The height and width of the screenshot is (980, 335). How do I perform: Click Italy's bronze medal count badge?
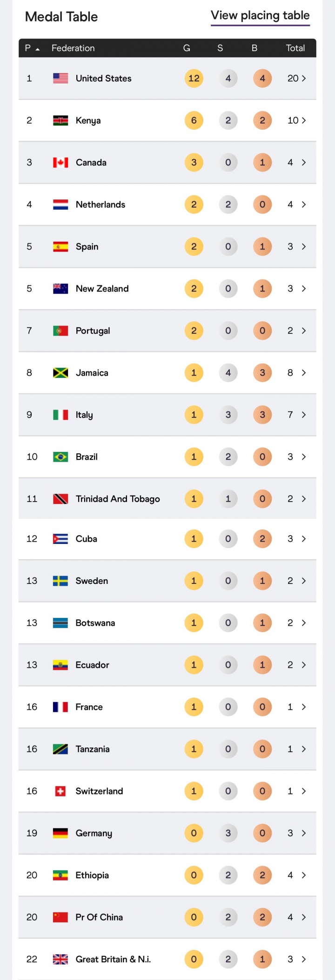[x=262, y=415]
